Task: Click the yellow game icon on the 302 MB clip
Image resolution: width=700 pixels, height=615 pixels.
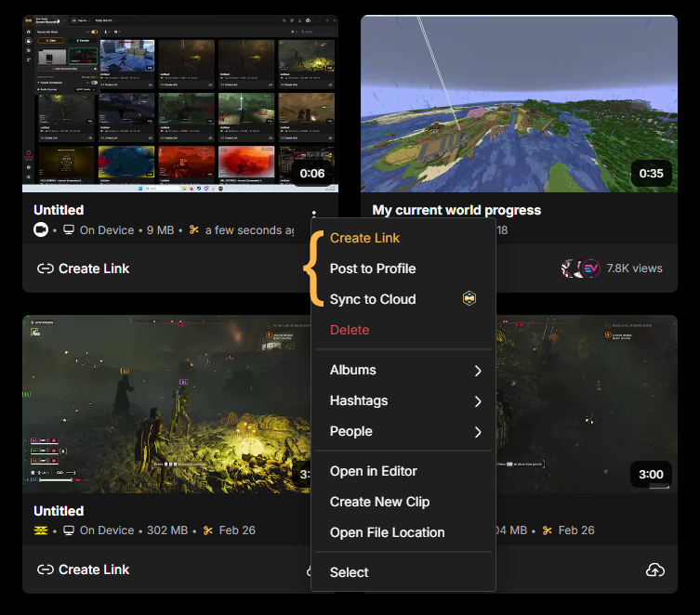Action: 41,530
